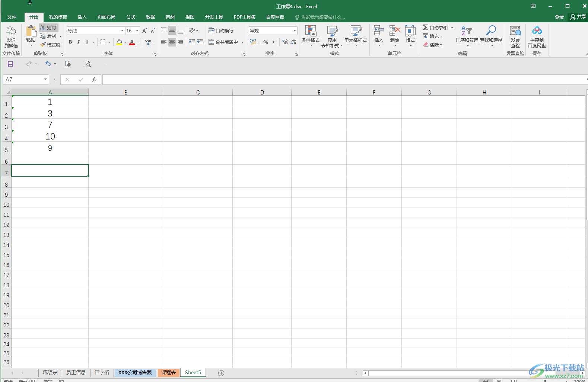
Task: Toggle Italic formatting
Action: [79, 42]
